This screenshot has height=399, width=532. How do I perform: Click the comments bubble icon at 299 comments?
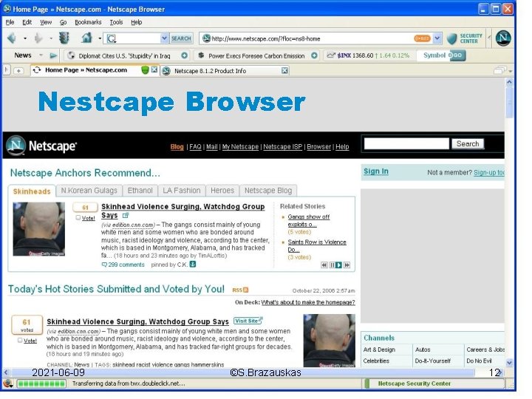point(104,265)
